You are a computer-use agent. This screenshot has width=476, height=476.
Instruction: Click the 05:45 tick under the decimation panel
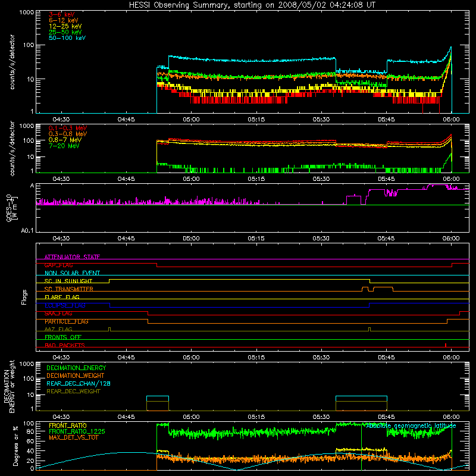click(386, 417)
